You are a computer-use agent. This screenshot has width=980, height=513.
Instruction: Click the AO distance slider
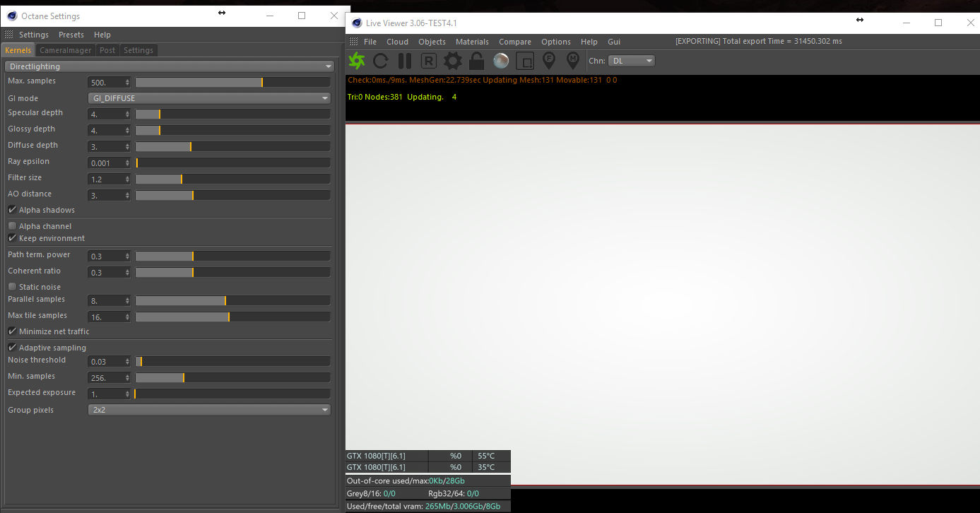(233, 195)
